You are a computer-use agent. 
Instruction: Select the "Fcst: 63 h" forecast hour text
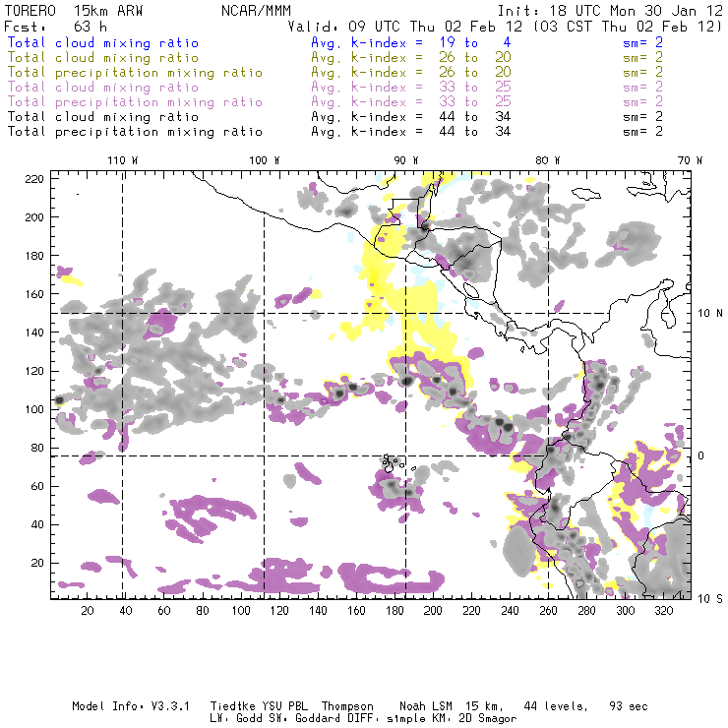tap(55, 27)
